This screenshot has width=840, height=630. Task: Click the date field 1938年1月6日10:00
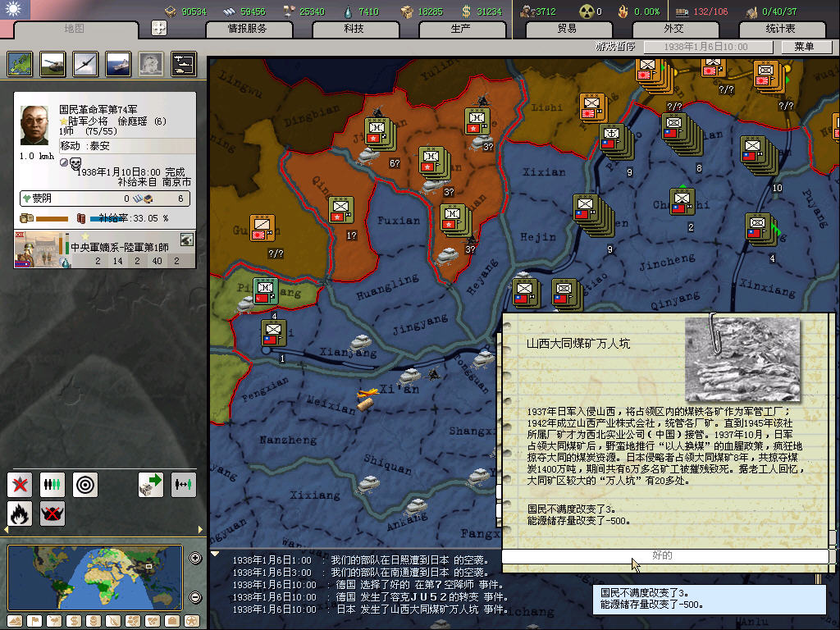pyautogui.click(x=708, y=47)
